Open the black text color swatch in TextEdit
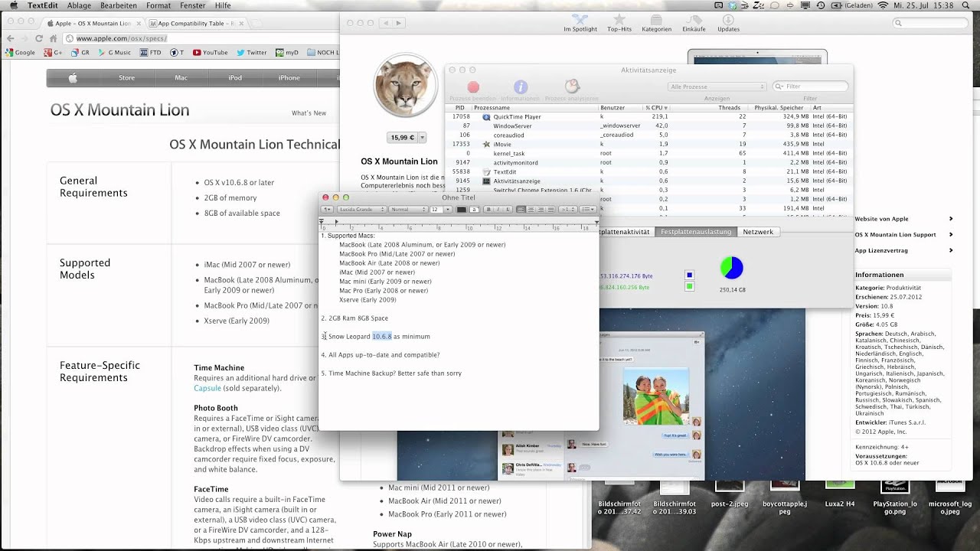The image size is (980, 551). (x=462, y=210)
